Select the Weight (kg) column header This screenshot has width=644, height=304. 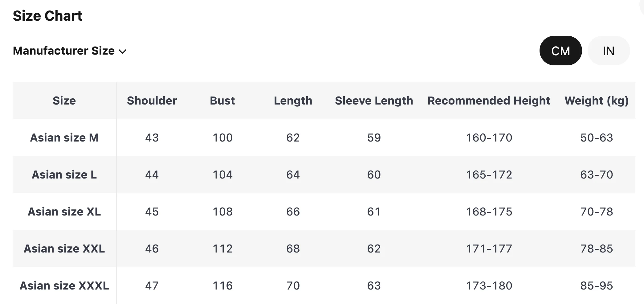(x=596, y=101)
